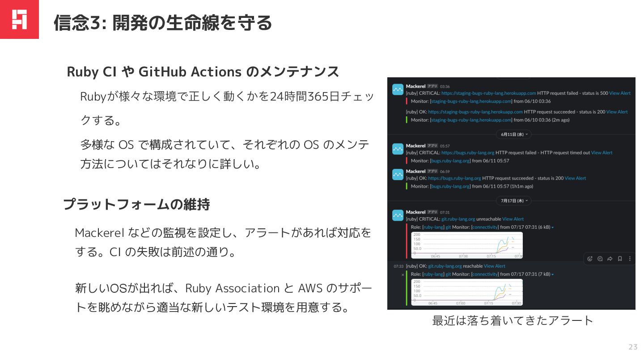Remove the attachment with the small x icon

[x=402, y=274]
